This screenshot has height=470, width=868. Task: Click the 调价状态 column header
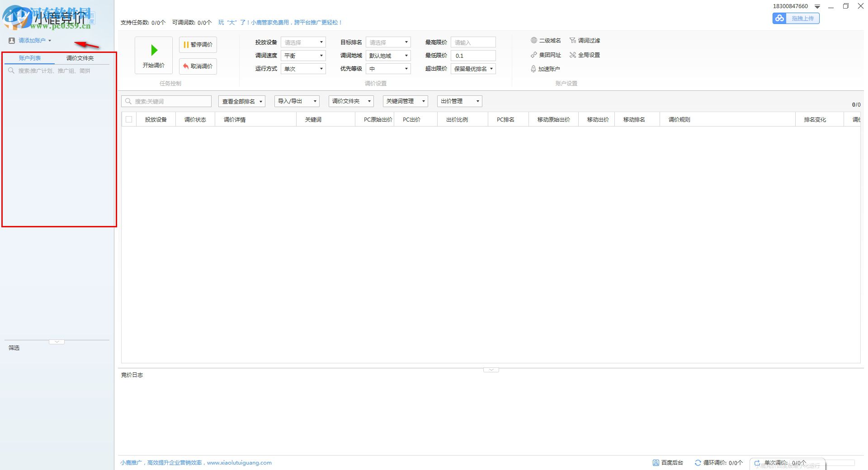pyautogui.click(x=195, y=120)
